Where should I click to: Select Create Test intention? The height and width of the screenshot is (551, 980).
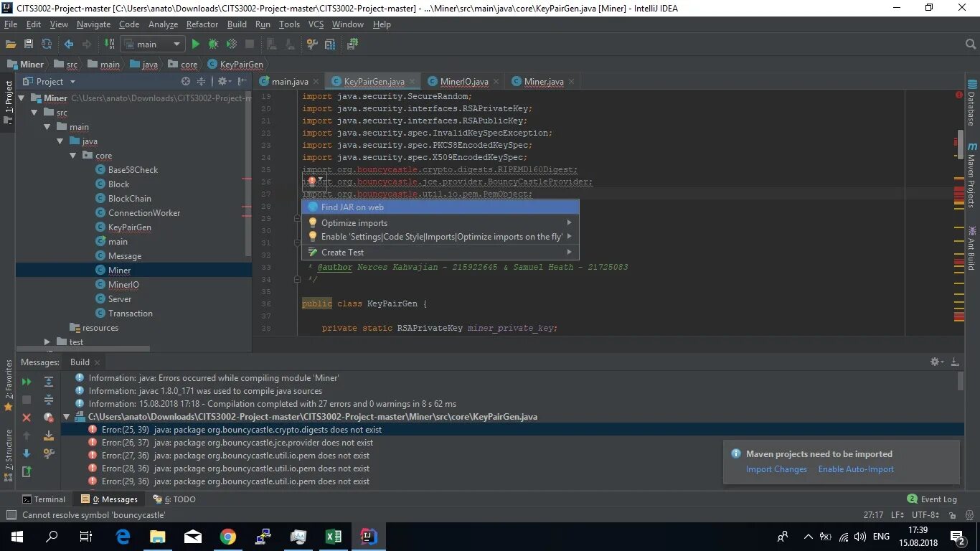tap(440, 253)
